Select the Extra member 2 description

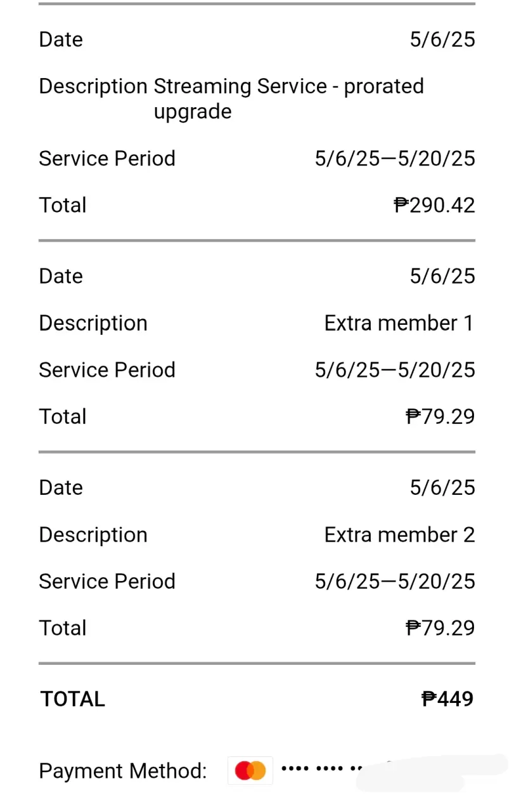[x=399, y=535]
